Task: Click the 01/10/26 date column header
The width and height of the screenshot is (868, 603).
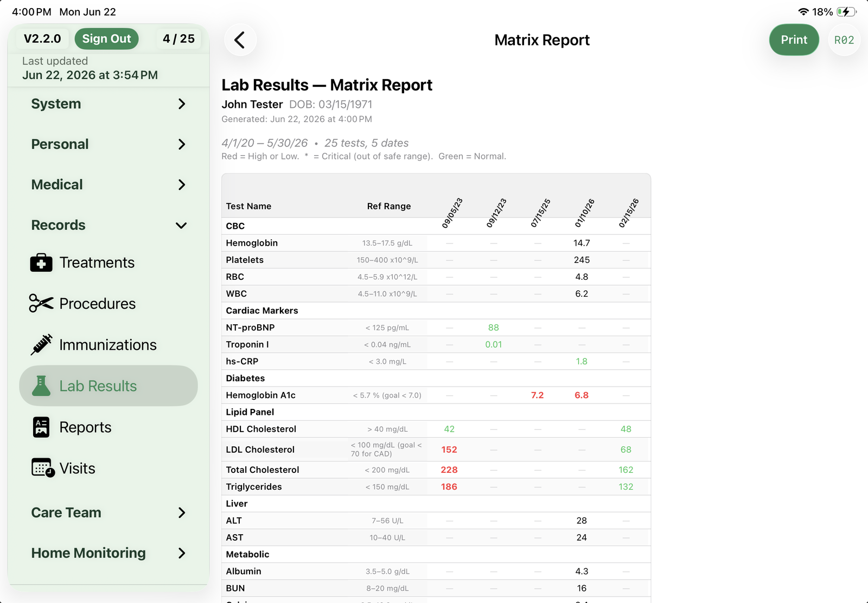Action: (x=585, y=213)
